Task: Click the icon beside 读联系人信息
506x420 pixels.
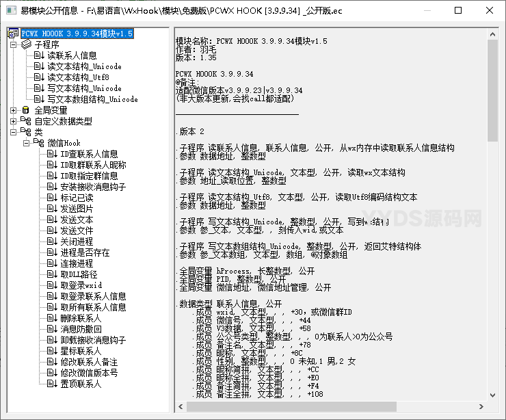Action: pyautogui.click(x=39, y=55)
